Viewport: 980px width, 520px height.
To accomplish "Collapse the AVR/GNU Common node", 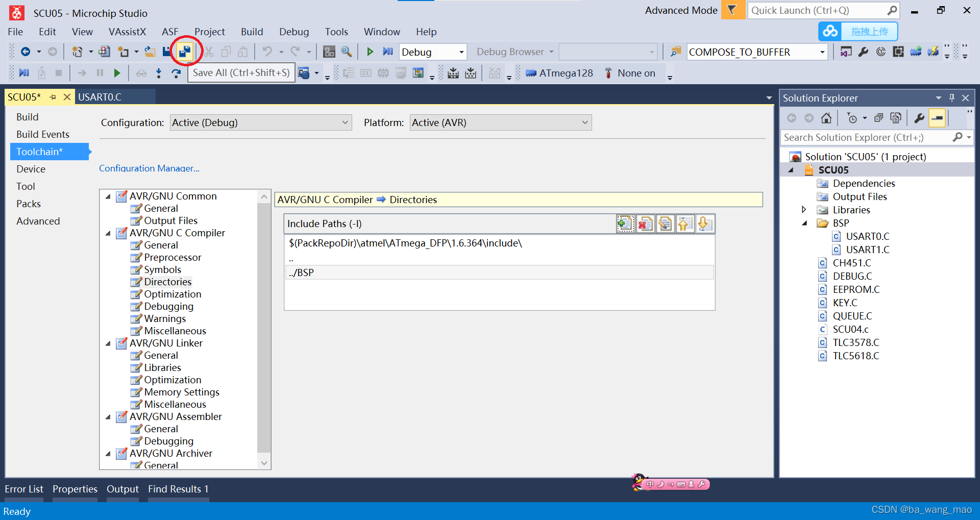I will pos(108,196).
